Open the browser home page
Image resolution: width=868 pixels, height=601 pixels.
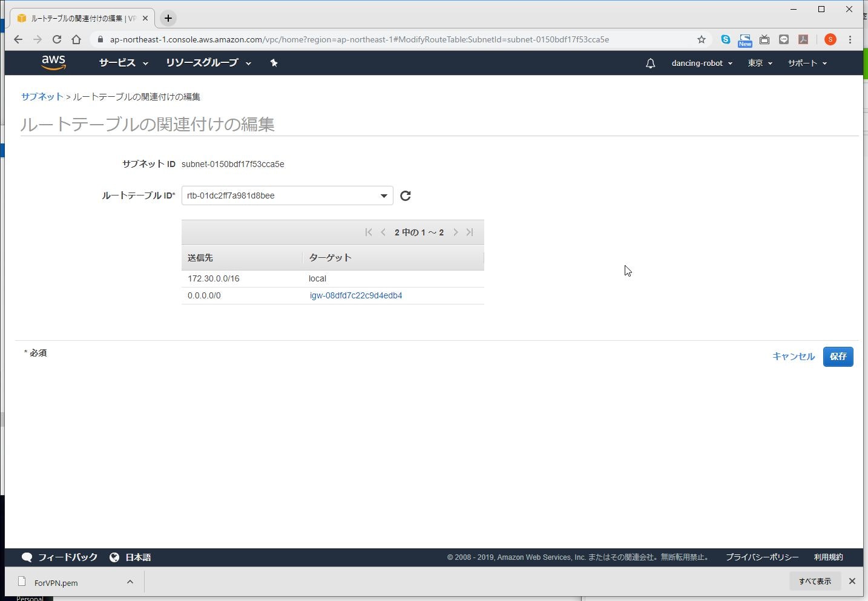coord(76,39)
